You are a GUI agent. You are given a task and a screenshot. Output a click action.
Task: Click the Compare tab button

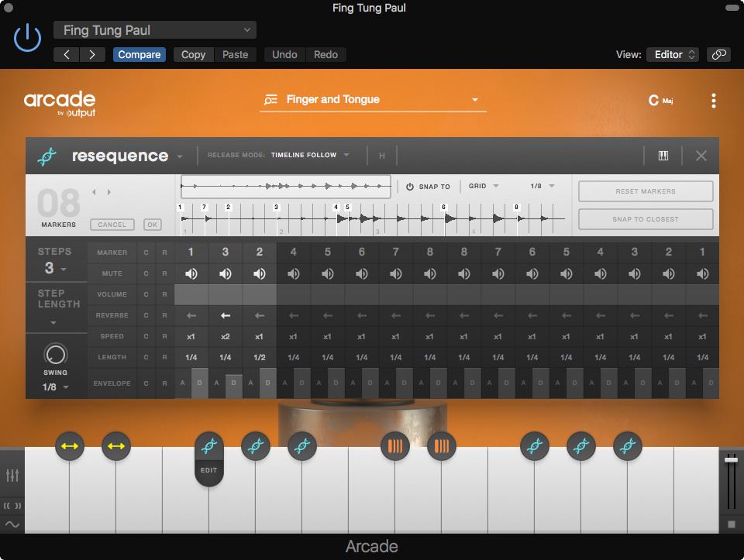click(x=139, y=55)
